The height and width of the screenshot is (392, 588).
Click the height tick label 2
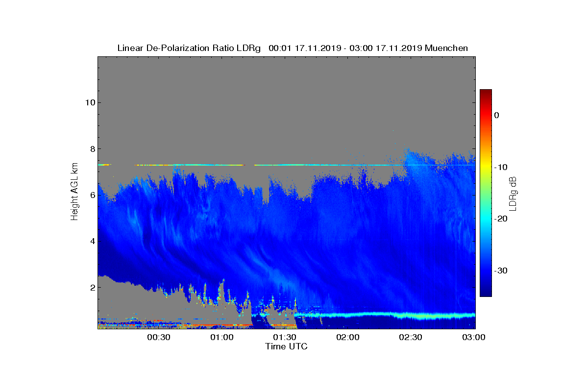(x=92, y=287)
